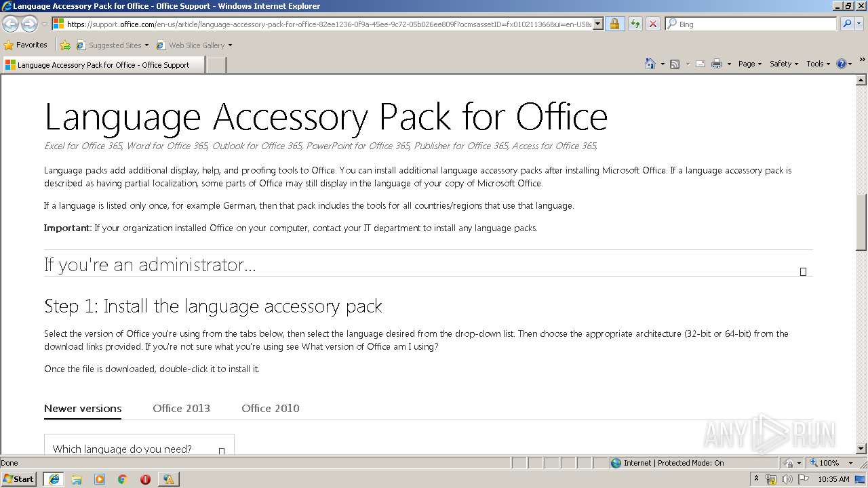This screenshot has height=488, width=868.
Task: Open the Tools menu
Action: click(x=818, y=64)
